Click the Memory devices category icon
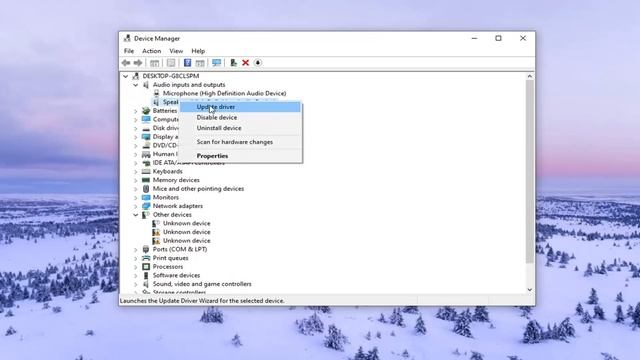Viewport: 640px width, 360px height. point(146,180)
